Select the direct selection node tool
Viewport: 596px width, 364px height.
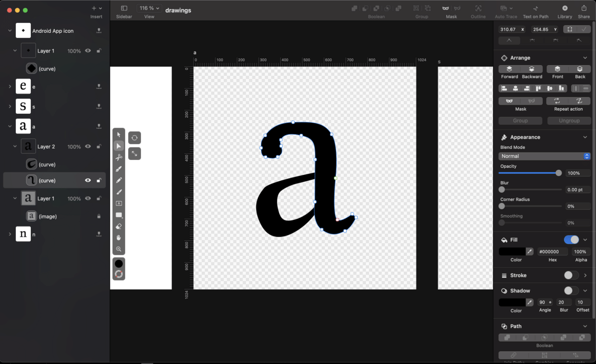pos(119,146)
